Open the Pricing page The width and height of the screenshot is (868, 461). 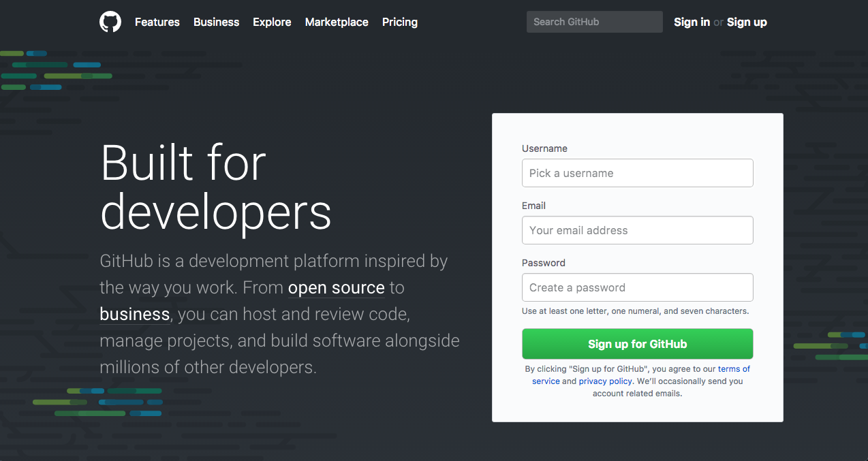coord(400,22)
